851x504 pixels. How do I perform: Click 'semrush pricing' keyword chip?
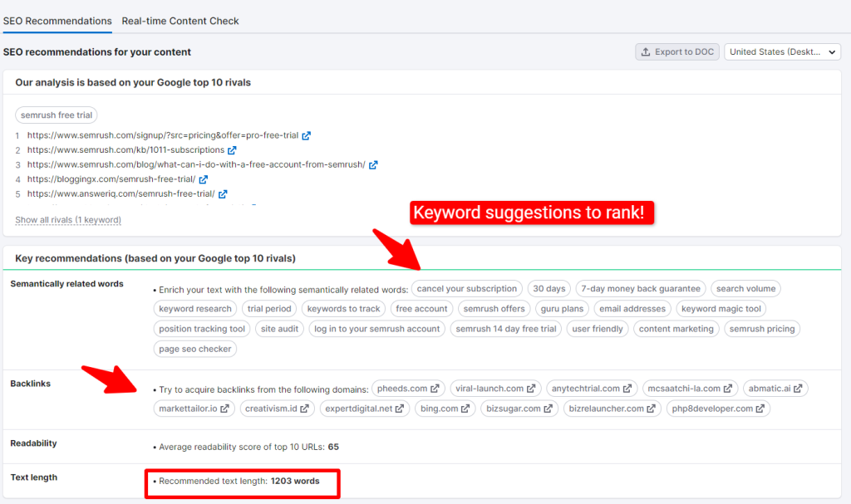pyautogui.click(x=762, y=329)
